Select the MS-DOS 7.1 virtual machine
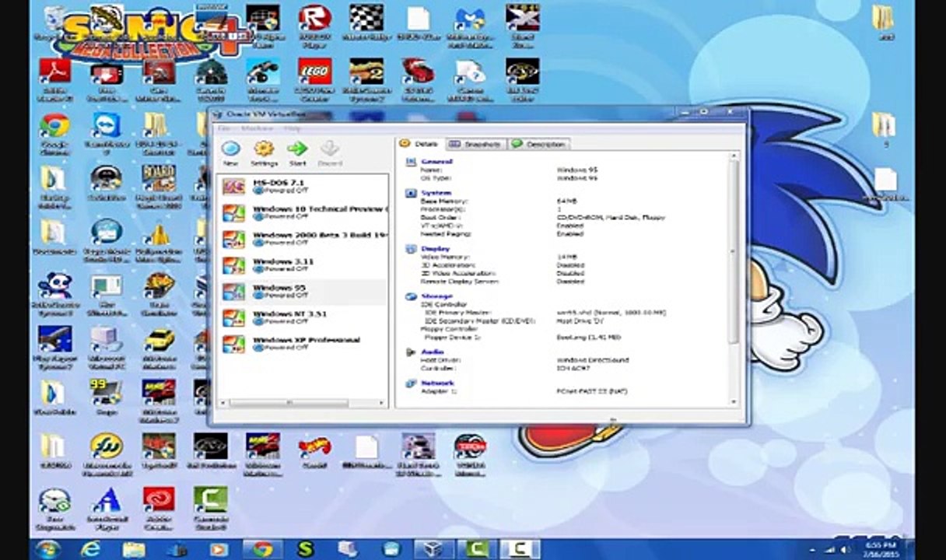 point(302,187)
